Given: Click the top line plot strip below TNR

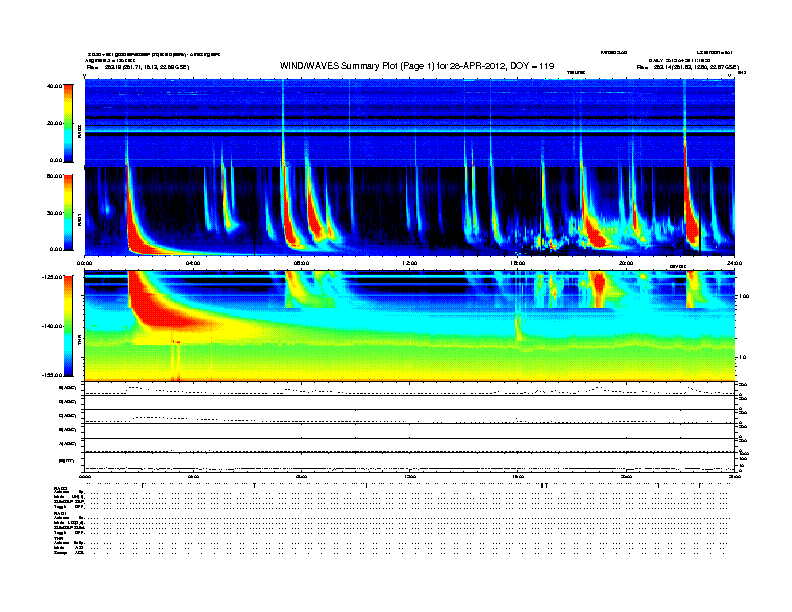Looking at the screenshot, I should (x=409, y=389).
